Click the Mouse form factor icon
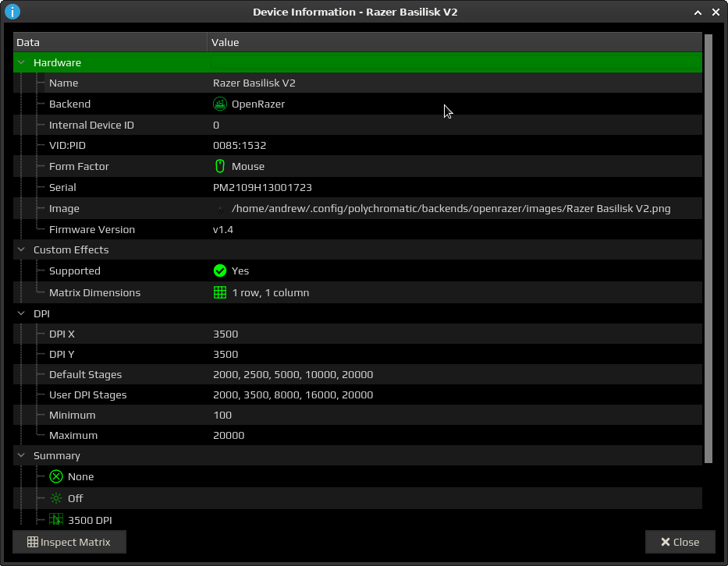The height and width of the screenshot is (566, 728). [219, 166]
